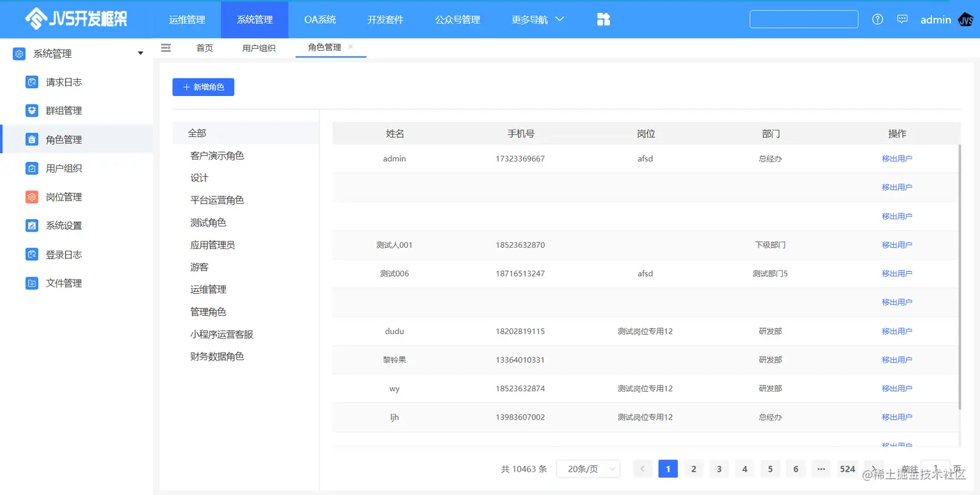Go to page 3
This screenshot has width=980, height=495.
tap(719, 469)
